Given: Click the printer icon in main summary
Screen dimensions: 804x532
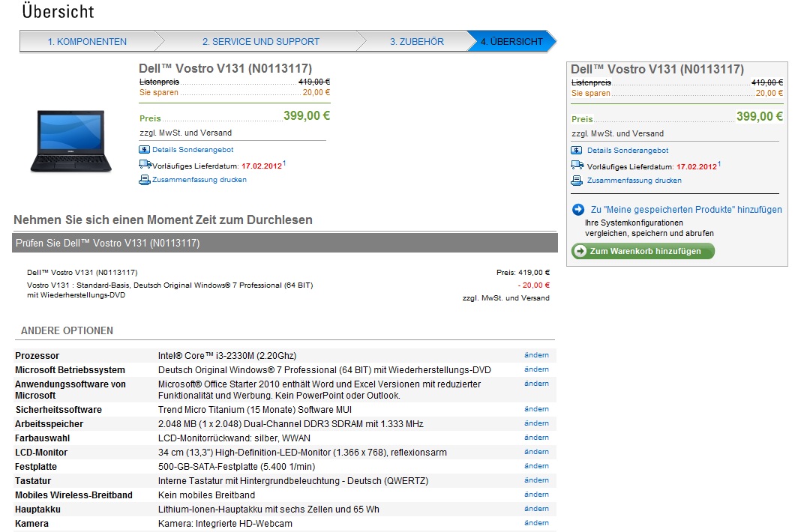Looking at the screenshot, I should click(145, 180).
